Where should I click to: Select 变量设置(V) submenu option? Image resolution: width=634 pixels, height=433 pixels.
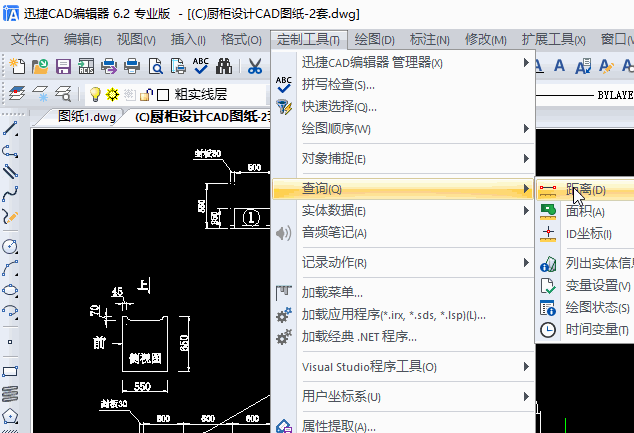pyautogui.click(x=585, y=285)
